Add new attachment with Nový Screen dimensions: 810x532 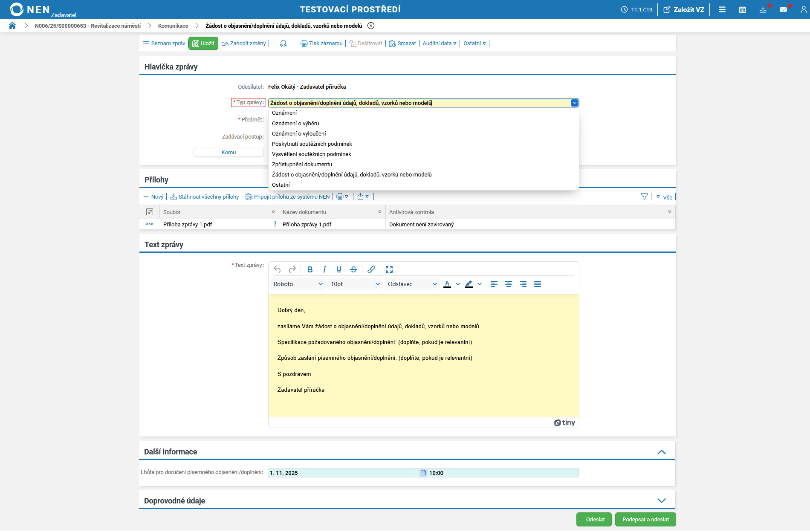(x=153, y=197)
